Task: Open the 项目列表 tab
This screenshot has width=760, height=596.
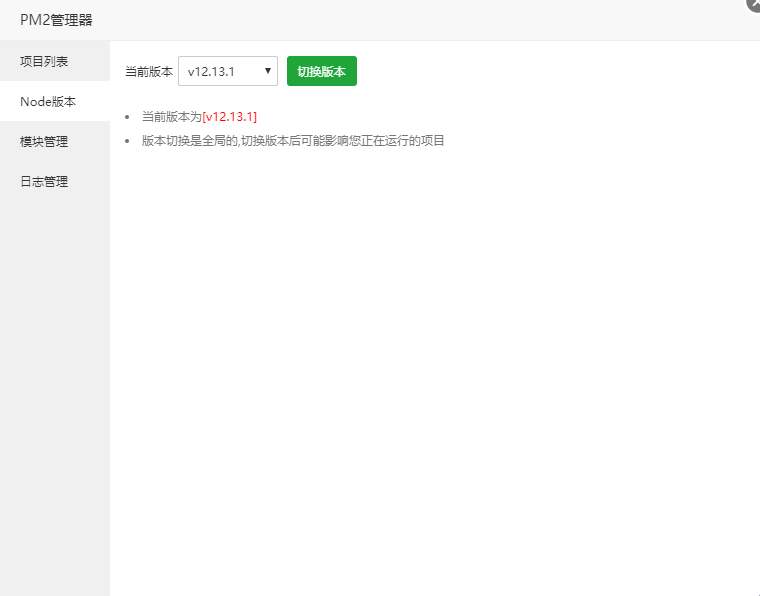Action: coord(55,61)
